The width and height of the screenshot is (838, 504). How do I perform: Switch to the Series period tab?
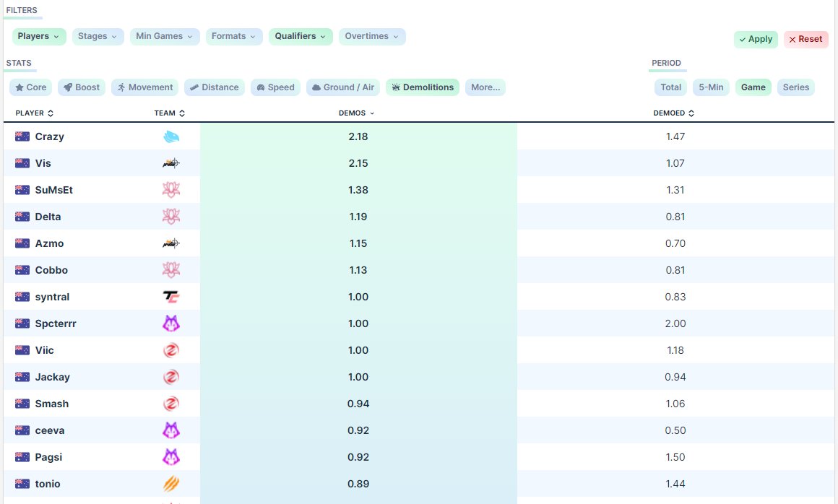coord(796,87)
